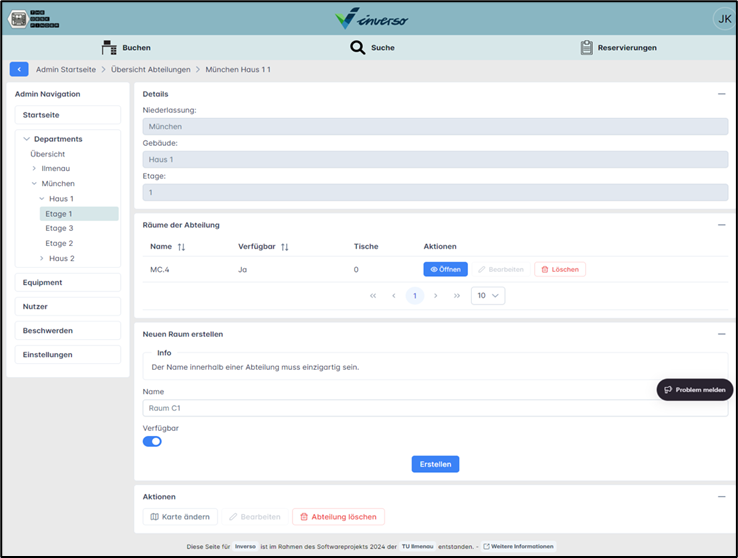
Task: Toggle the Verfügbar switch off
Action: [152, 441]
